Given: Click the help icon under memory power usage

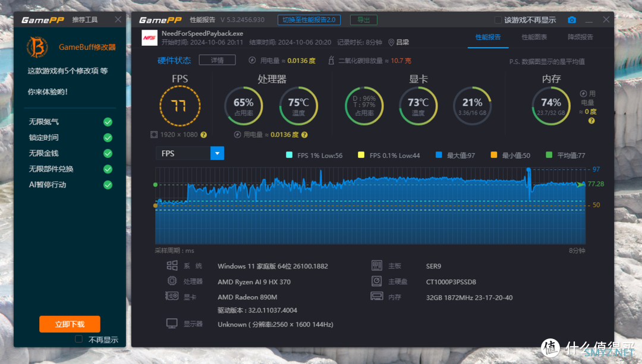Looking at the screenshot, I should [x=591, y=121].
